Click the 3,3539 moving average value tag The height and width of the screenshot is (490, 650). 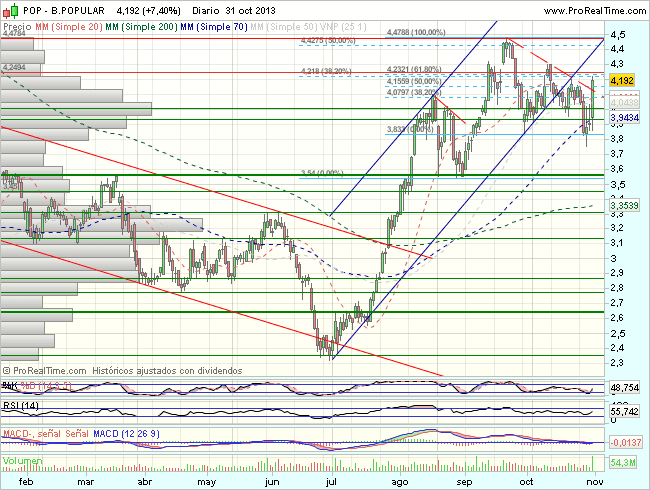tap(625, 205)
